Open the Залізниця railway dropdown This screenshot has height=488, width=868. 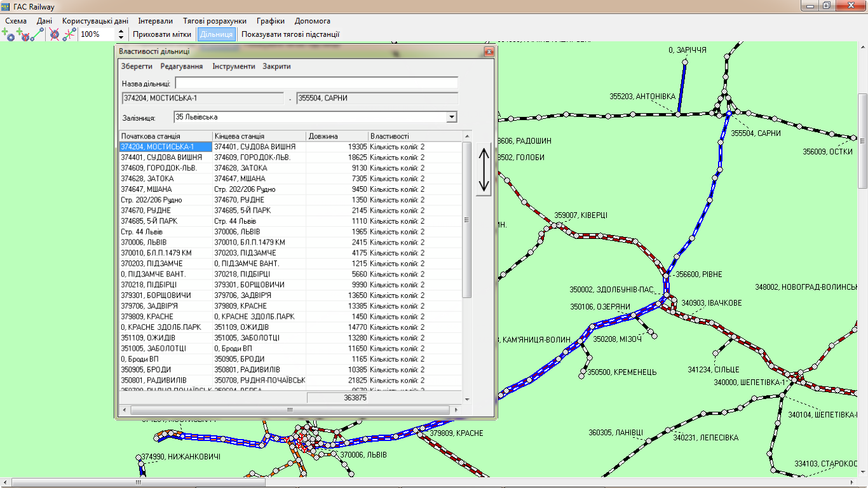tap(451, 118)
